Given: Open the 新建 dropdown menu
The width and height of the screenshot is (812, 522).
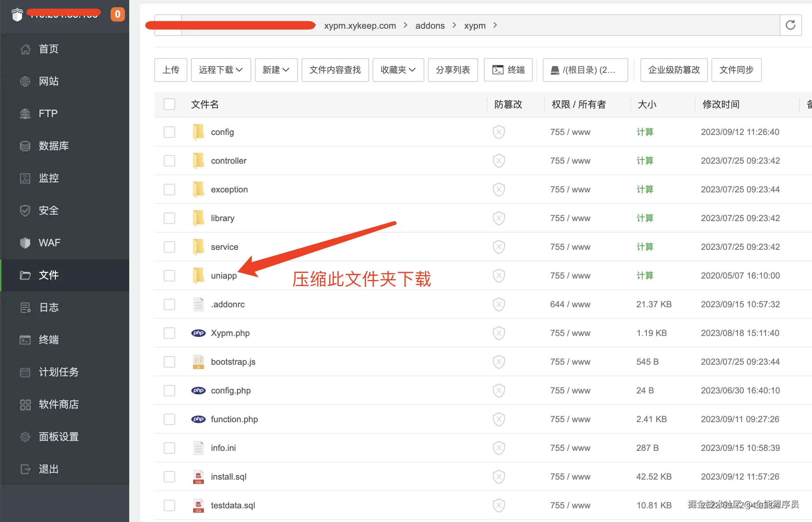Looking at the screenshot, I should [x=276, y=70].
